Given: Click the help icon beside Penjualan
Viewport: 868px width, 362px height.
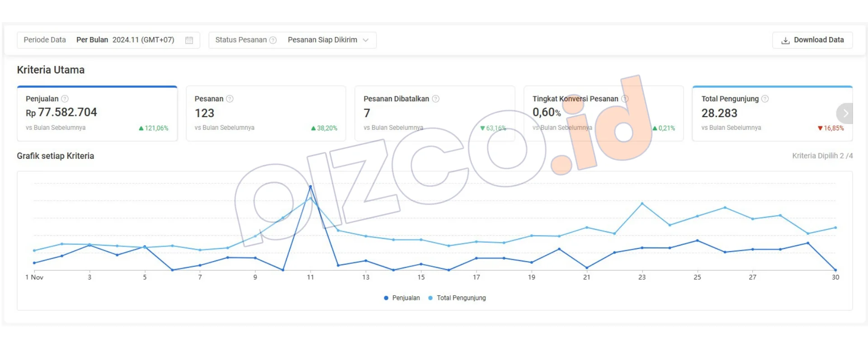Looking at the screenshot, I should [x=65, y=99].
